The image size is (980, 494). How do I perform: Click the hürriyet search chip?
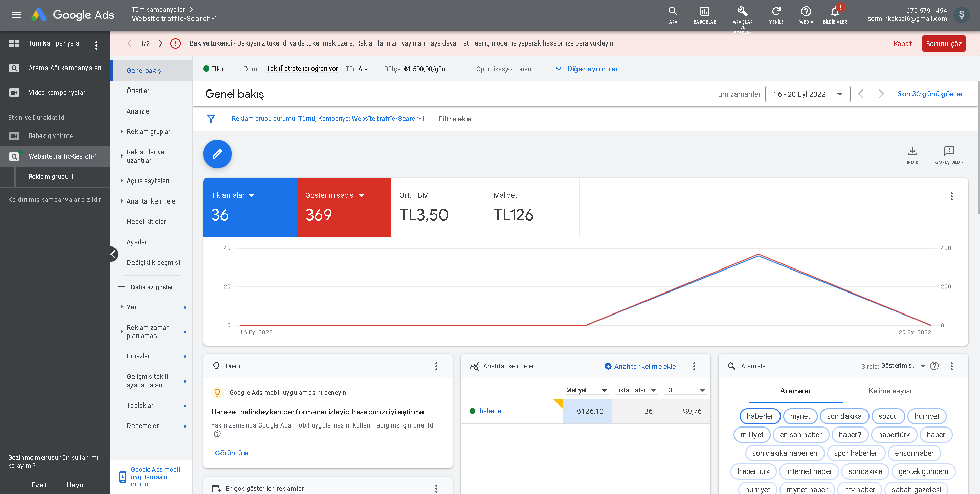click(927, 416)
